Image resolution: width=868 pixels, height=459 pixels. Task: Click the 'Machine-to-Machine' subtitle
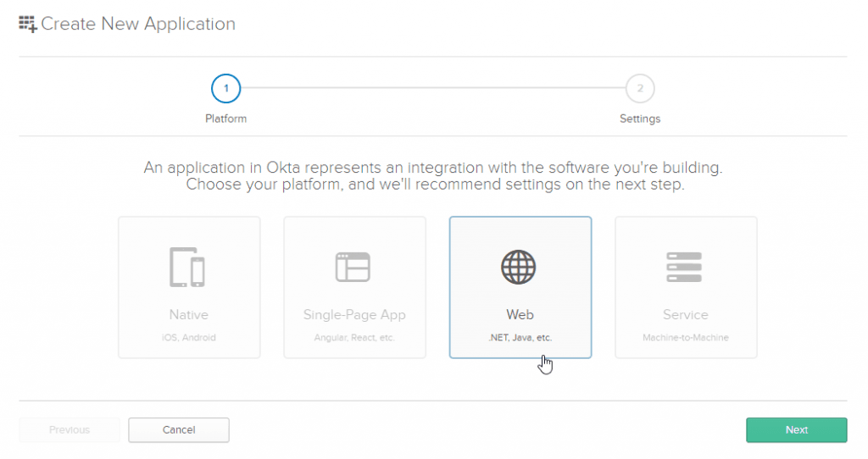coord(685,337)
